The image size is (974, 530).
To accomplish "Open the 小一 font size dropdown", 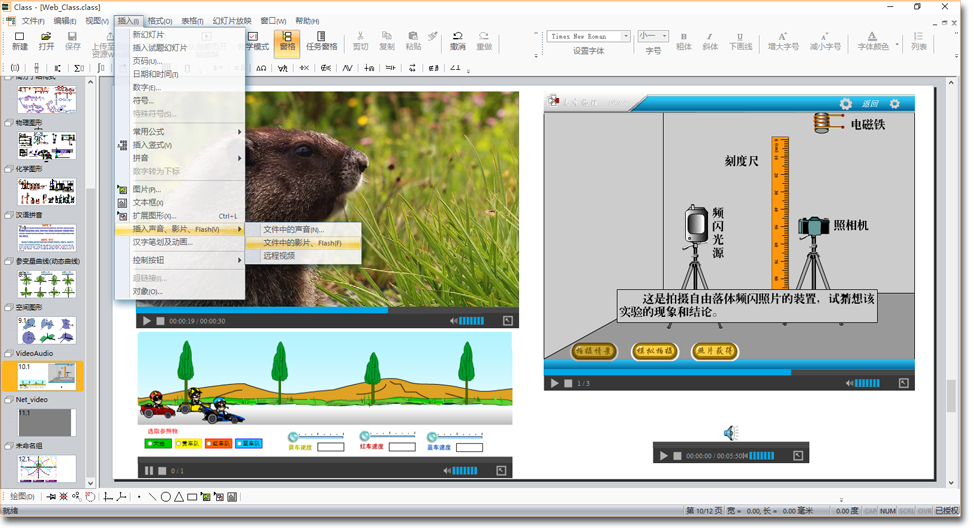I will point(664,37).
